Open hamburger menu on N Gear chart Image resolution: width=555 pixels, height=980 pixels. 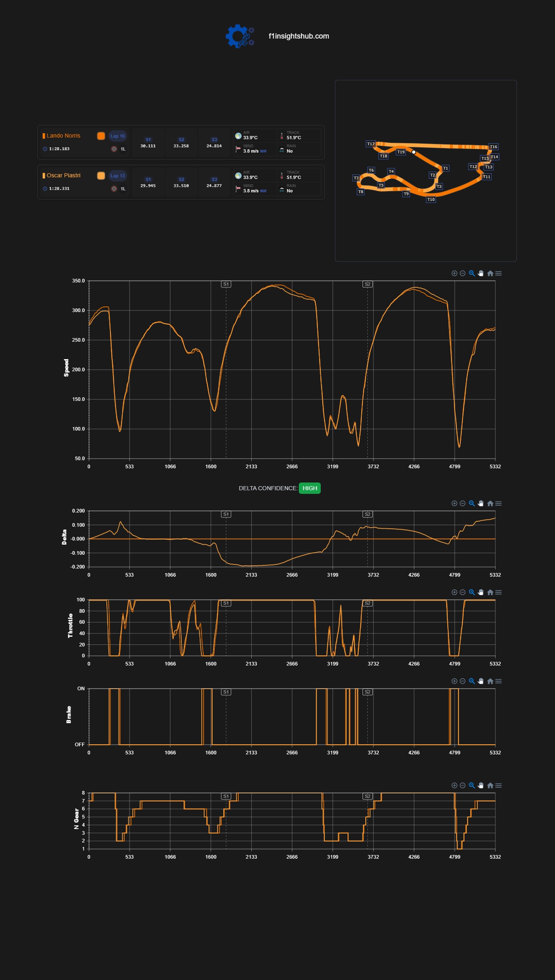point(499,785)
